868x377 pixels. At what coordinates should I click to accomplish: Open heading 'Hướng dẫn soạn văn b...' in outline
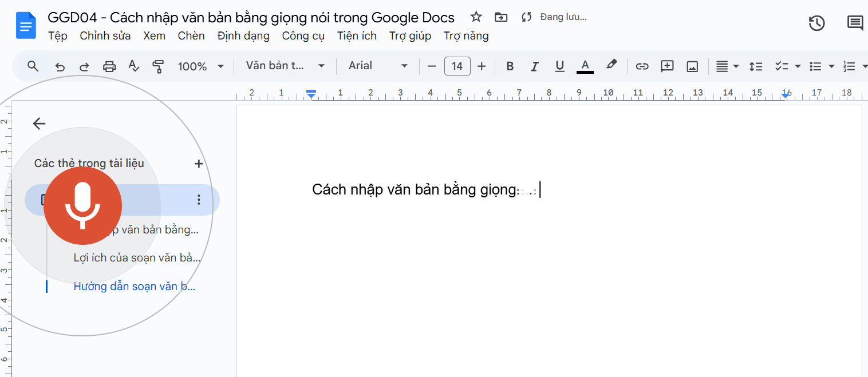point(135,286)
